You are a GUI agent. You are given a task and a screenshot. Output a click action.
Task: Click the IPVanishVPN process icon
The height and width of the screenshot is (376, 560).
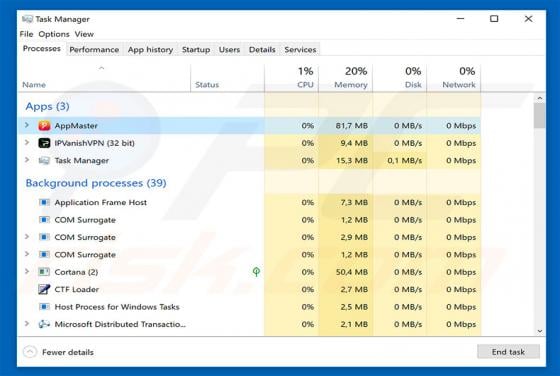(44, 143)
